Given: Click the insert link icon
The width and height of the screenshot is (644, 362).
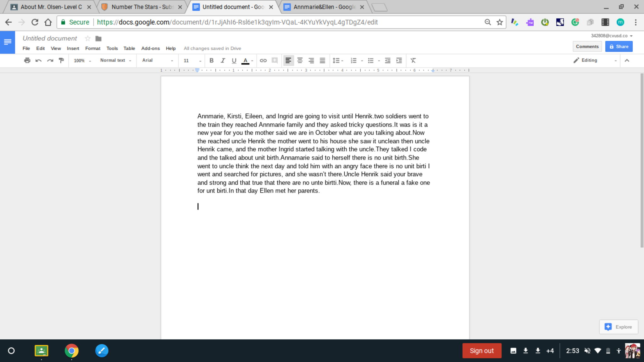Looking at the screenshot, I should pyautogui.click(x=263, y=60).
